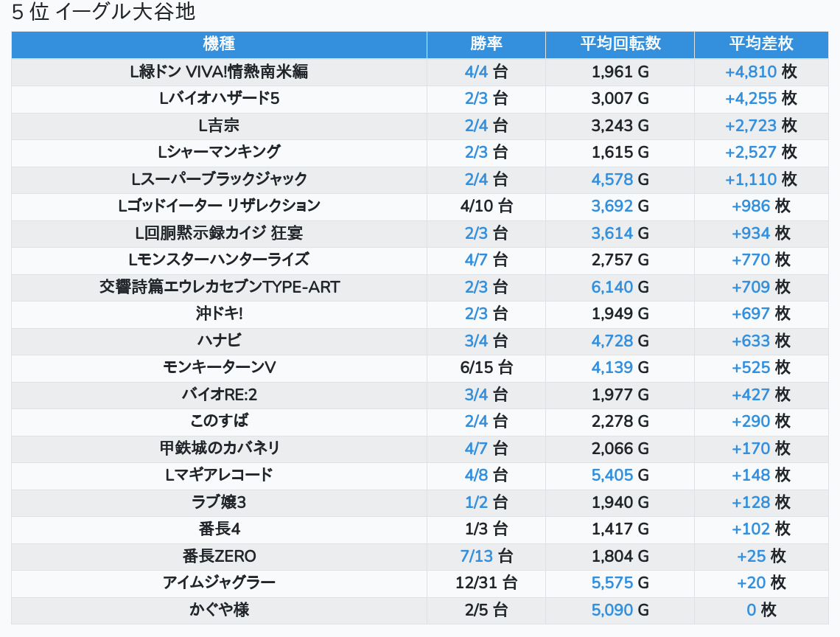Select the heading 5 位 イーグル大谷地
The image size is (840, 637).
(x=103, y=13)
